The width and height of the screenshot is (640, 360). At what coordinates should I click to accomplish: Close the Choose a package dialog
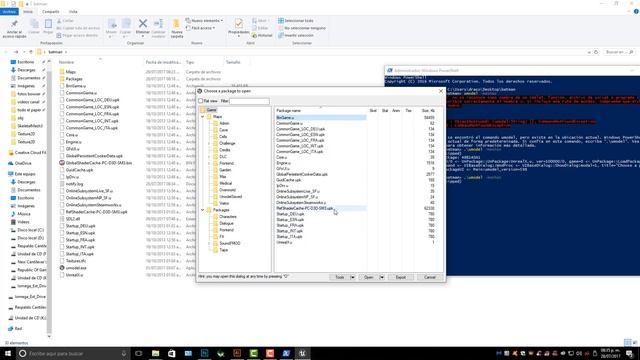[x=440, y=91]
